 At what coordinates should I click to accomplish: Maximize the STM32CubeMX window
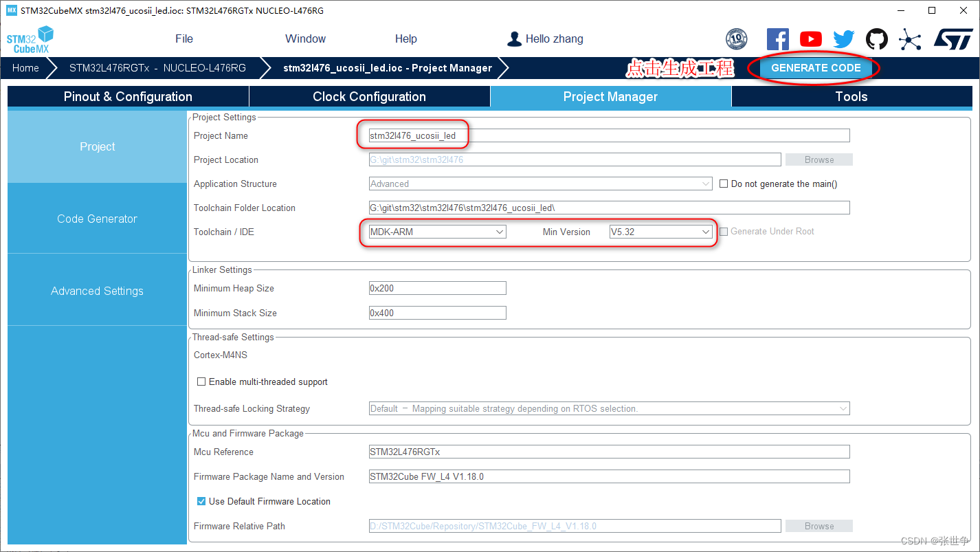tap(932, 10)
